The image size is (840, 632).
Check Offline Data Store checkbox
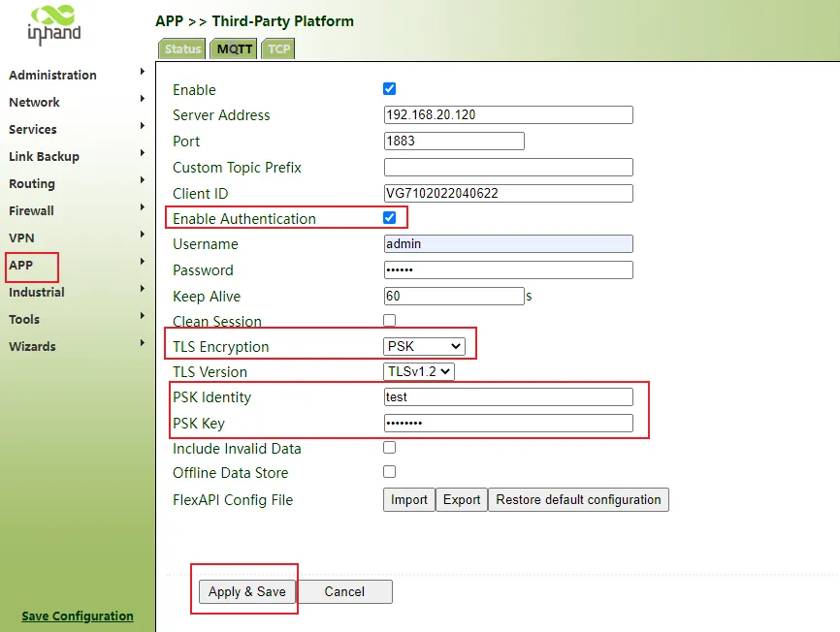click(390, 471)
